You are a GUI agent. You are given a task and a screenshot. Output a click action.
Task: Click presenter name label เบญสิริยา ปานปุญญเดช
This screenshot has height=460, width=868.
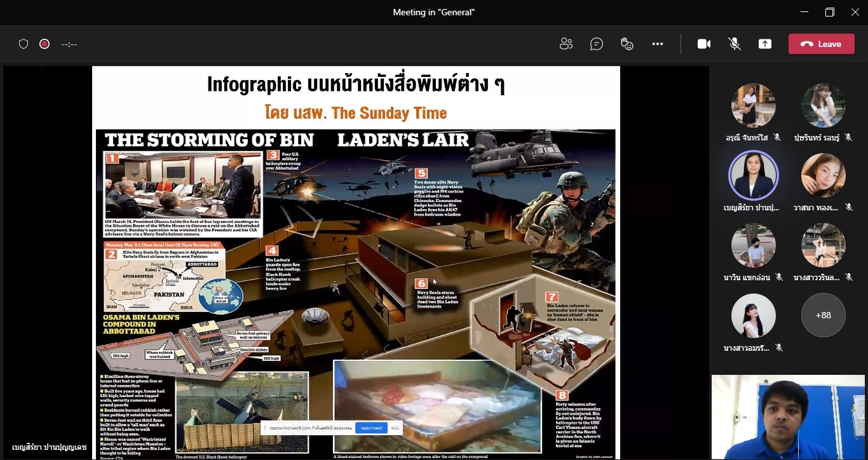click(49, 447)
